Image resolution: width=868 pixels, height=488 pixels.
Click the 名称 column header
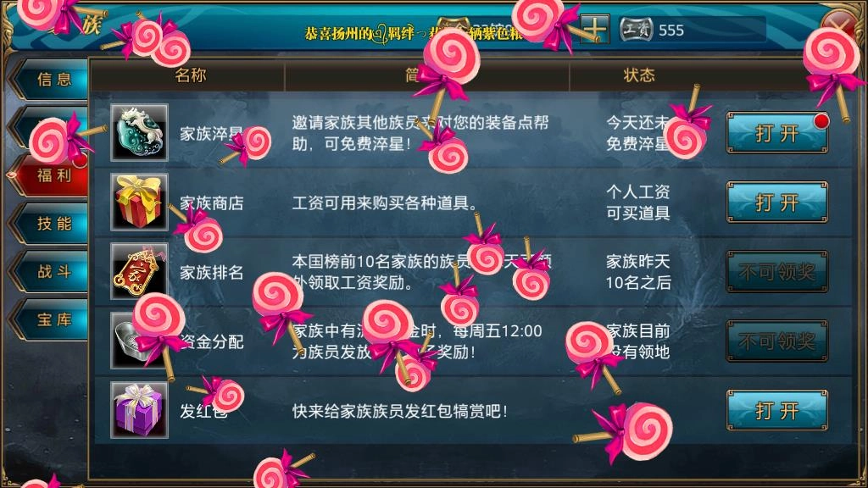coord(191,75)
